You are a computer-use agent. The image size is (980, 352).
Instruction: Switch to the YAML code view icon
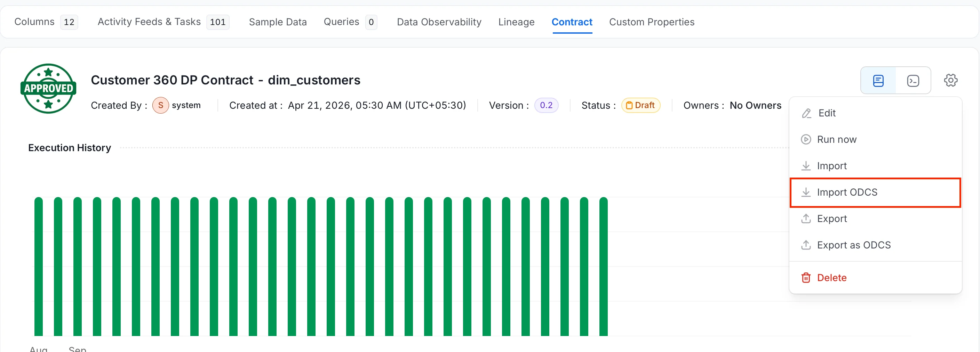point(913,81)
